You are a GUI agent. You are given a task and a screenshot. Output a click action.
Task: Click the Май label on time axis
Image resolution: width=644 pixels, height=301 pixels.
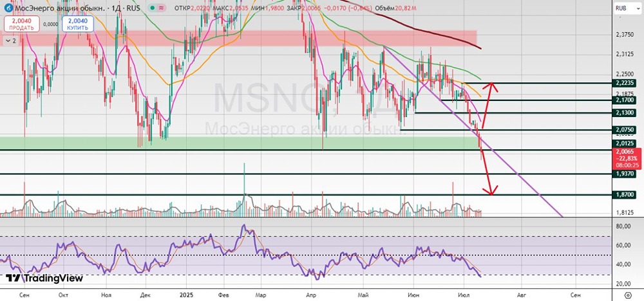363,295
